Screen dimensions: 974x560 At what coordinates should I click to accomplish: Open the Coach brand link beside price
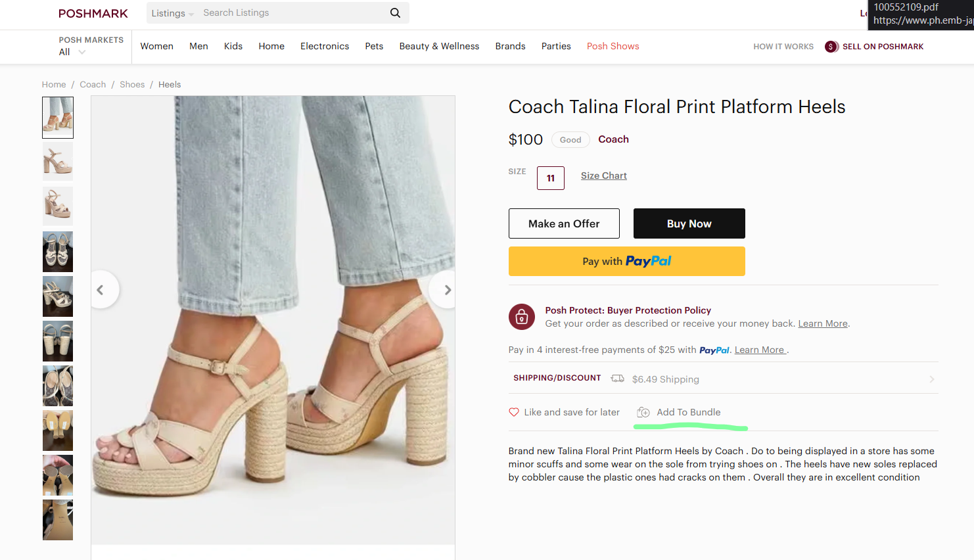(614, 139)
